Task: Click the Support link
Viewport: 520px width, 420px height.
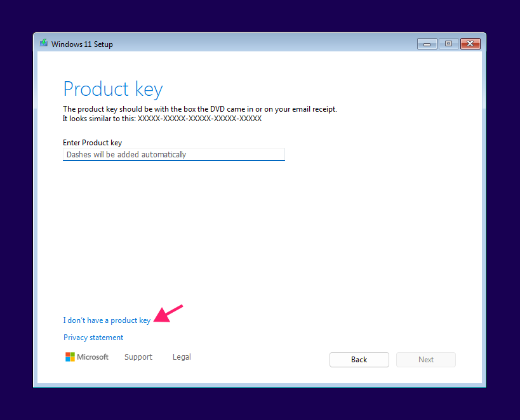Action: click(x=138, y=357)
